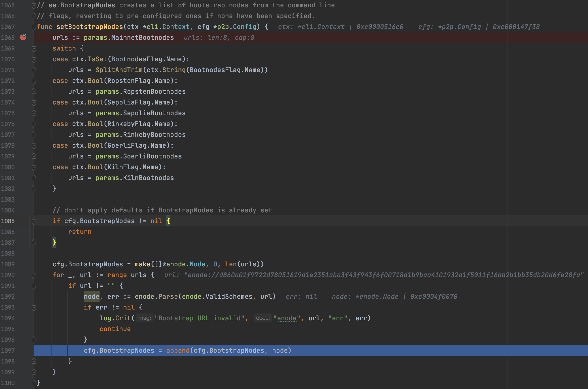Click the *cli.Context parameter type
The image size is (588, 389).
pos(166,27)
